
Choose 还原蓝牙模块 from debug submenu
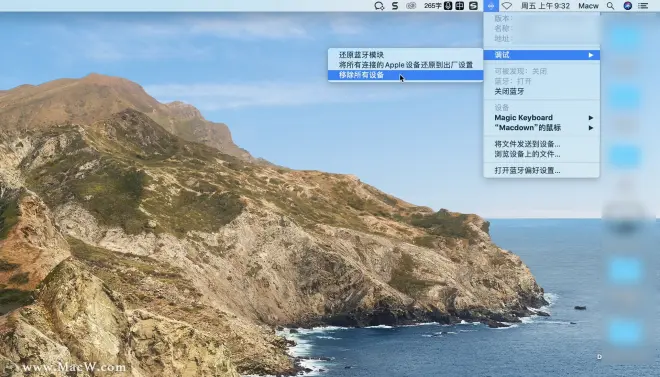pyautogui.click(x=405, y=55)
